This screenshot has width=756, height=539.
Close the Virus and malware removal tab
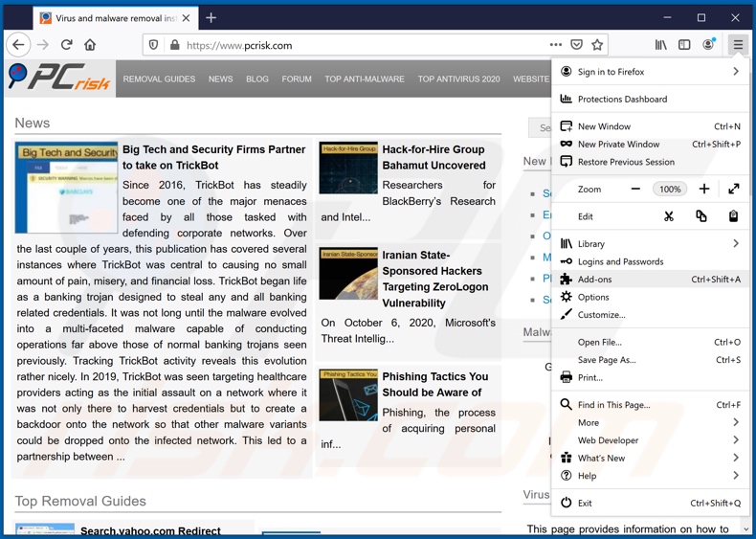[x=186, y=18]
